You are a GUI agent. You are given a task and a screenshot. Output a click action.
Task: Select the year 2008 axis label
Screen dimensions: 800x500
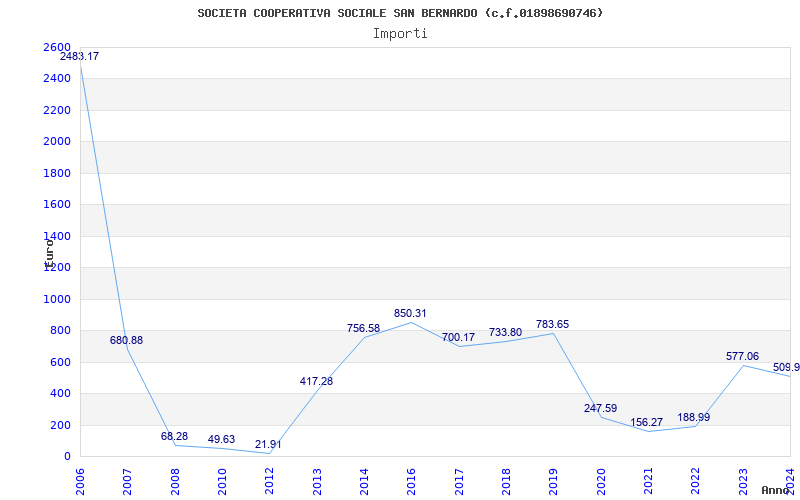tap(175, 481)
